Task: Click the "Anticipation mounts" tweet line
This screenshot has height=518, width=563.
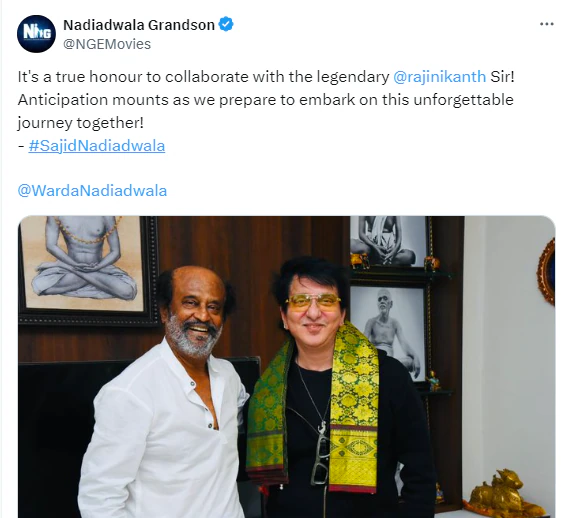Action: (x=265, y=100)
